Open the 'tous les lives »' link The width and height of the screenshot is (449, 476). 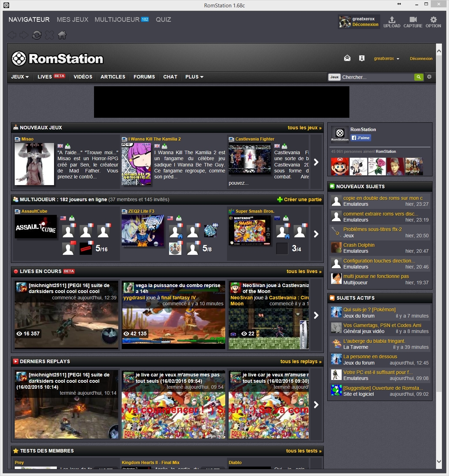click(x=304, y=271)
